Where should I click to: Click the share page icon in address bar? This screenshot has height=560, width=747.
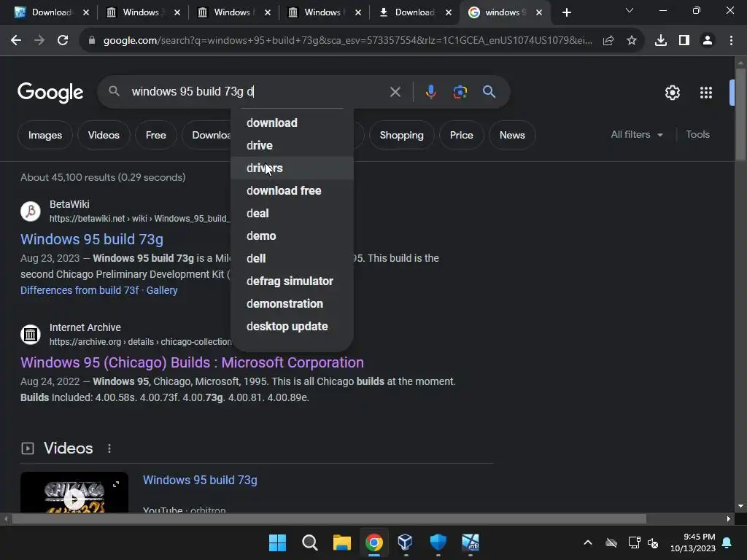(608, 41)
